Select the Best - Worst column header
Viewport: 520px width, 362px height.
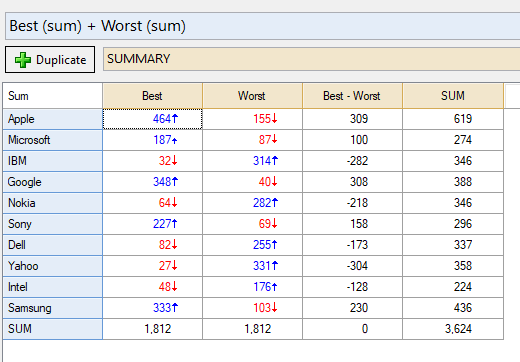352,96
